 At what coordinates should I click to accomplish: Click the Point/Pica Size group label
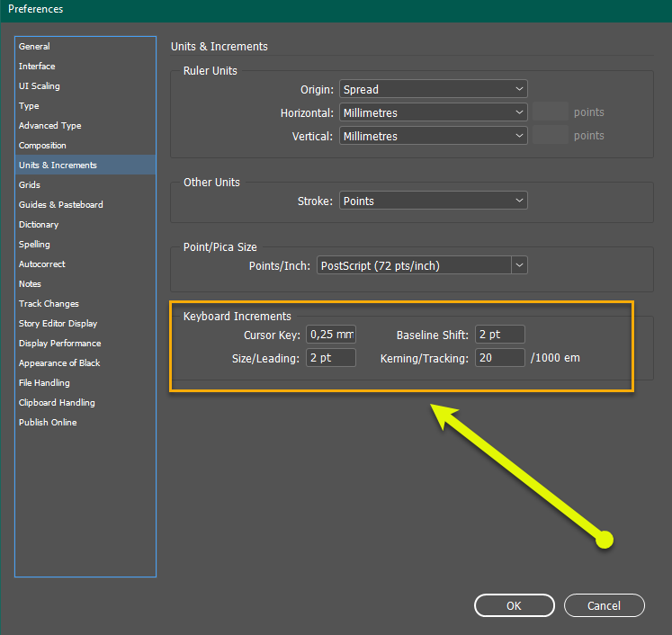pos(220,247)
